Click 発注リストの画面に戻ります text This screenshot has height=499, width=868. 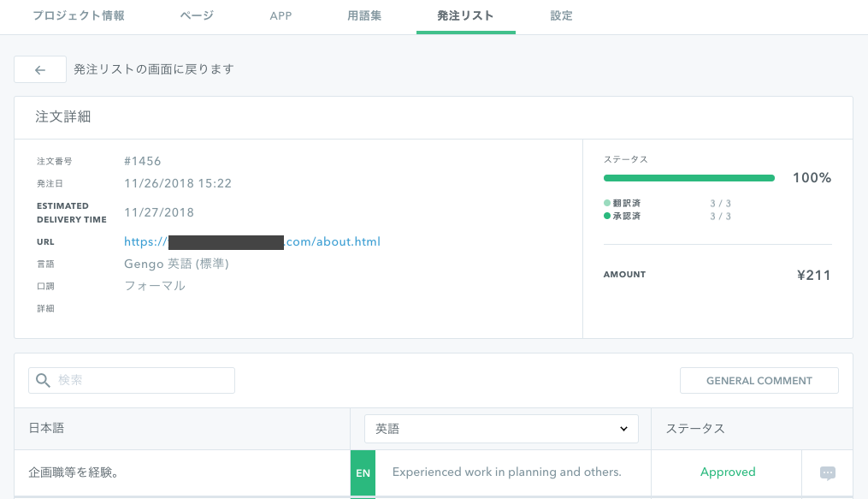pos(154,69)
